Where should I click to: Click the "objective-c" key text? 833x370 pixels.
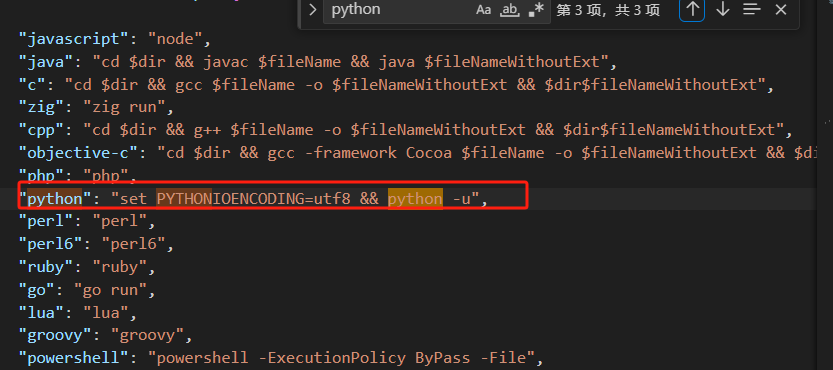click(79, 153)
